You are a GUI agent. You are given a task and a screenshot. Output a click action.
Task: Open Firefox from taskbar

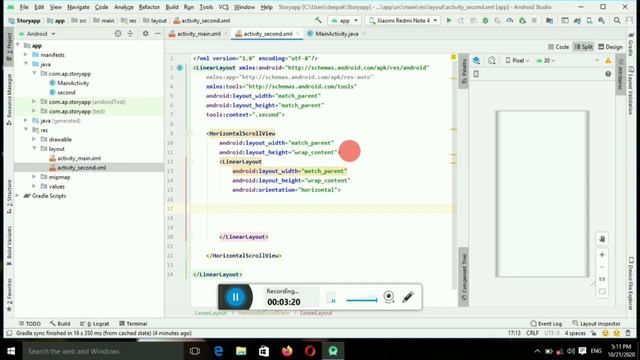click(x=287, y=351)
